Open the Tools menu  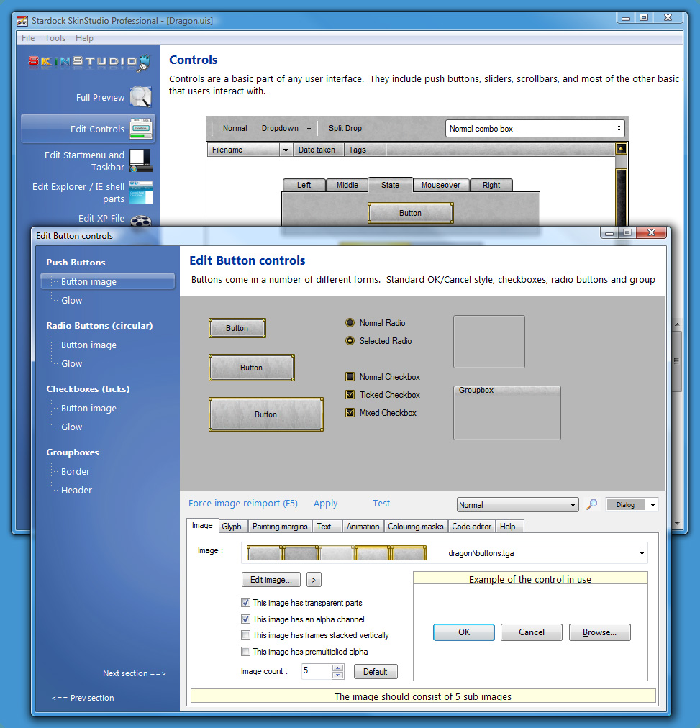tap(55, 38)
